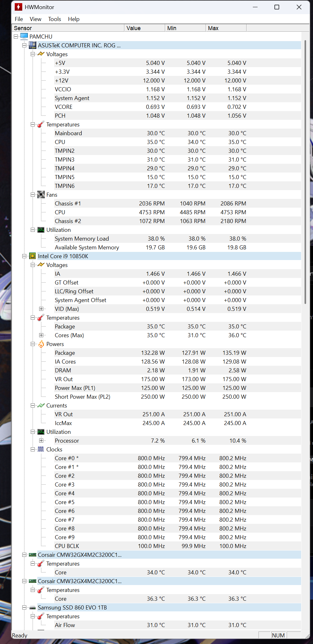Collapse the Currents group
Screen dimensions: 313x644
click(x=33, y=405)
